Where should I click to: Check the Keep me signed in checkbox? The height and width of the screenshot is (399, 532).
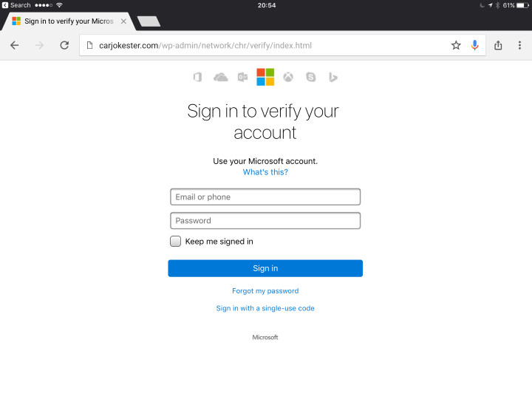(x=175, y=241)
